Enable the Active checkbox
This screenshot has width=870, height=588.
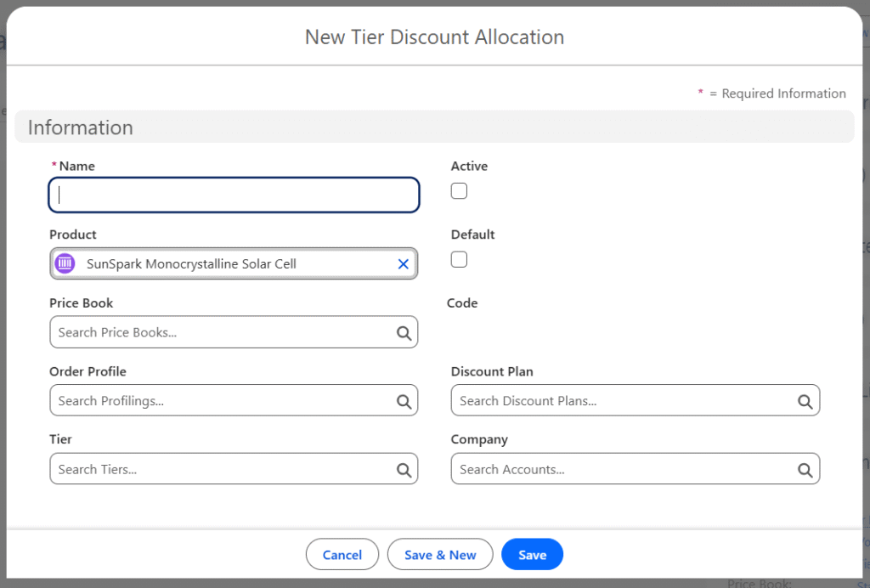(x=459, y=191)
